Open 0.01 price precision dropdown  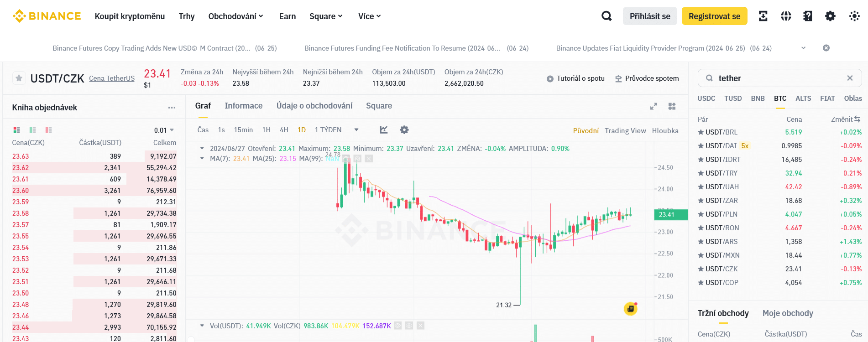pyautogui.click(x=164, y=130)
